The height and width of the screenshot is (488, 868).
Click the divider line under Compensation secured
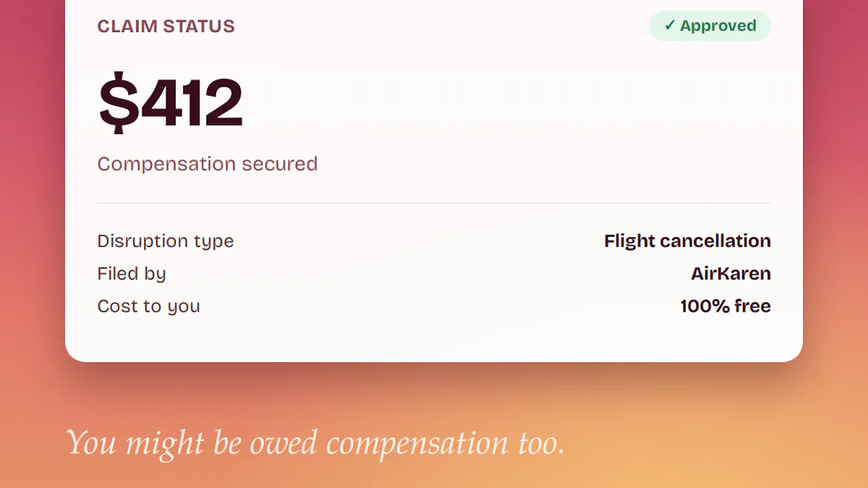click(x=434, y=203)
